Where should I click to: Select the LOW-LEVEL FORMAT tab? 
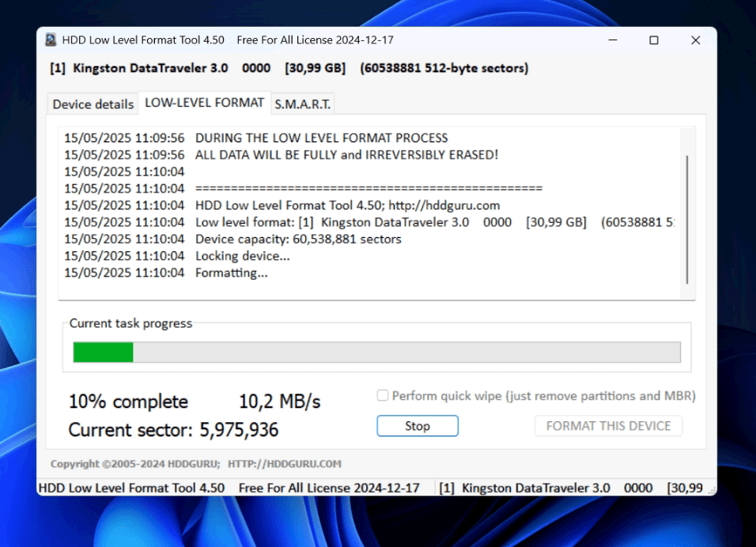click(204, 103)
